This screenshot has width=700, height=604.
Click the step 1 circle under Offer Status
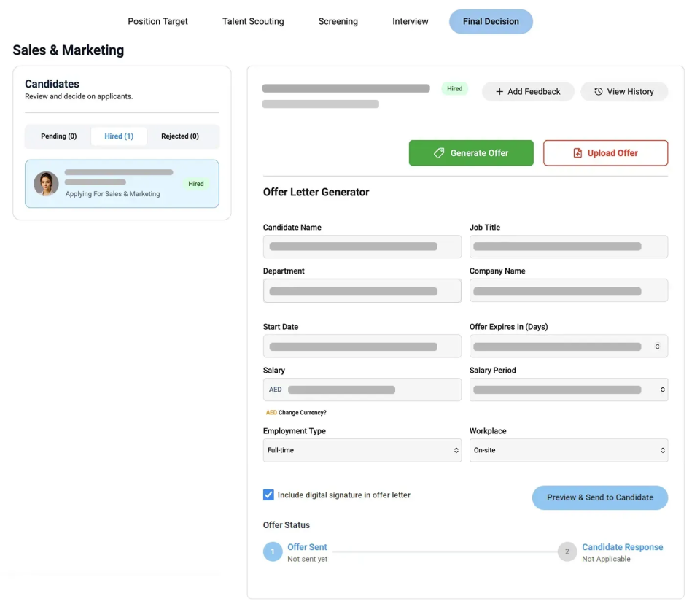click(x=273, y=551)
